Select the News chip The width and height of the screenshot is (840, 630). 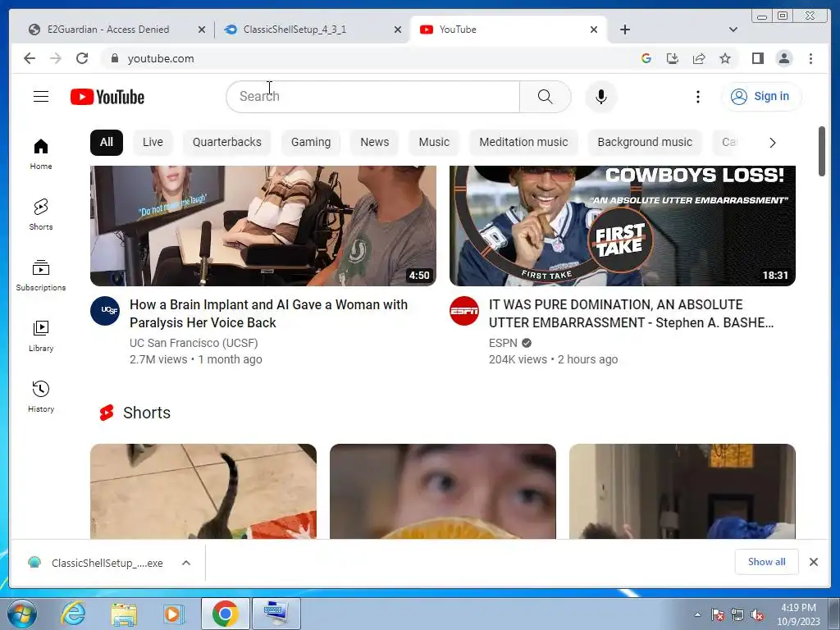point(374,142)
